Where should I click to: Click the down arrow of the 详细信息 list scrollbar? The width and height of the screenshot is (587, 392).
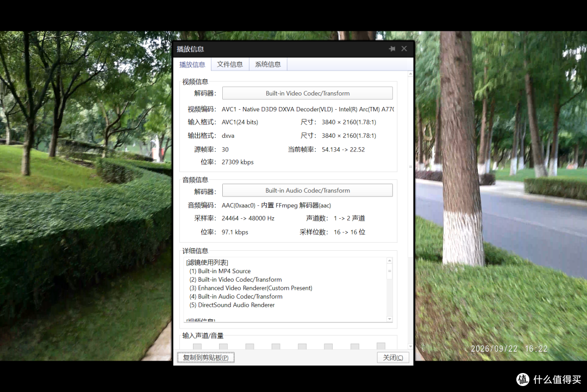click(x=390, y=319)
